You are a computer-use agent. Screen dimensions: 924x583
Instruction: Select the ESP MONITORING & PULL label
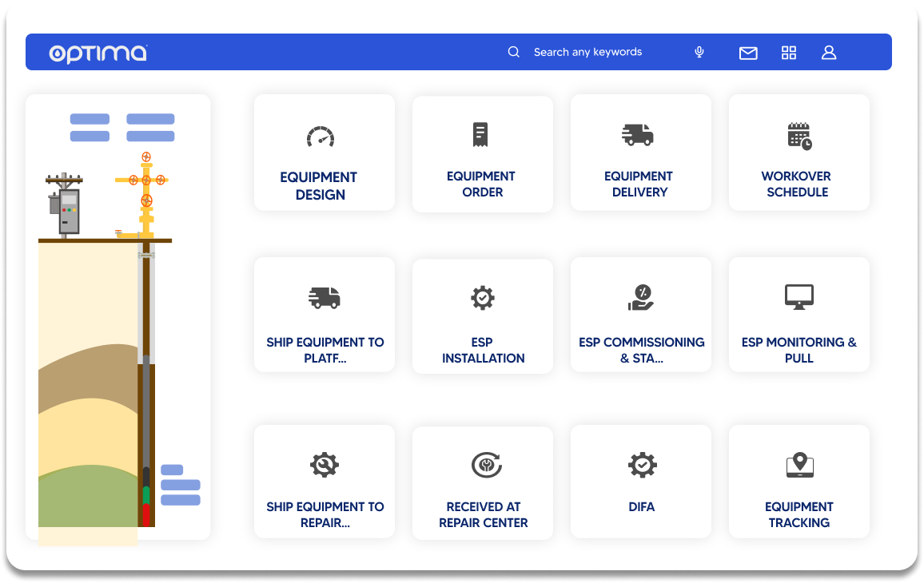pyautogui.click(x=799, y=351)
